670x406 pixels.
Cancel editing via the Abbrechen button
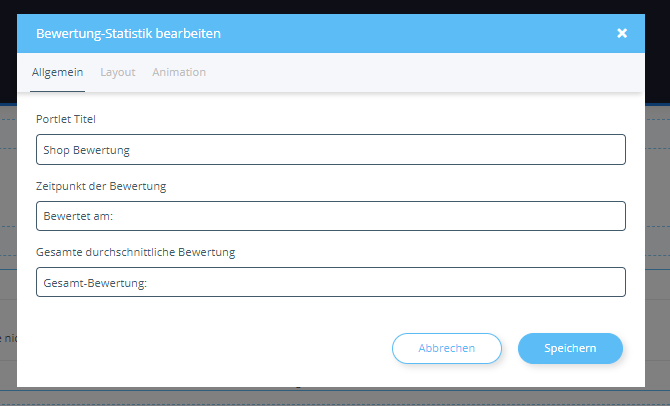[447, 348]
